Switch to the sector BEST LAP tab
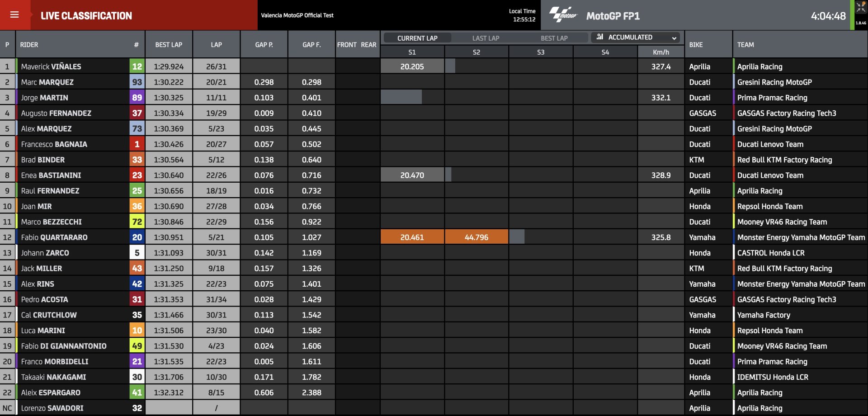 554,38
